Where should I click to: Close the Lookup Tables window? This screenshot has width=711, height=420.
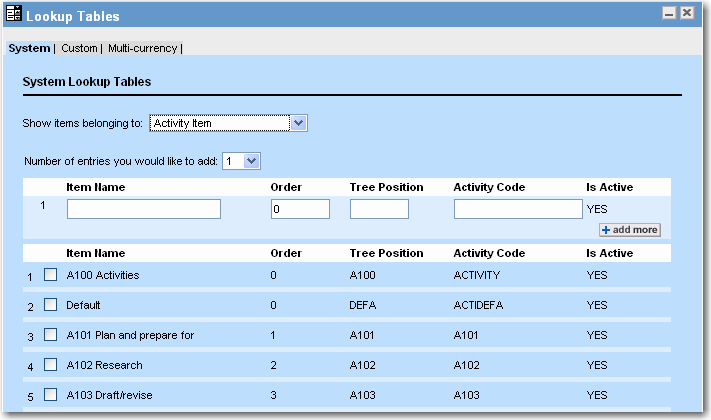[687, 13]
